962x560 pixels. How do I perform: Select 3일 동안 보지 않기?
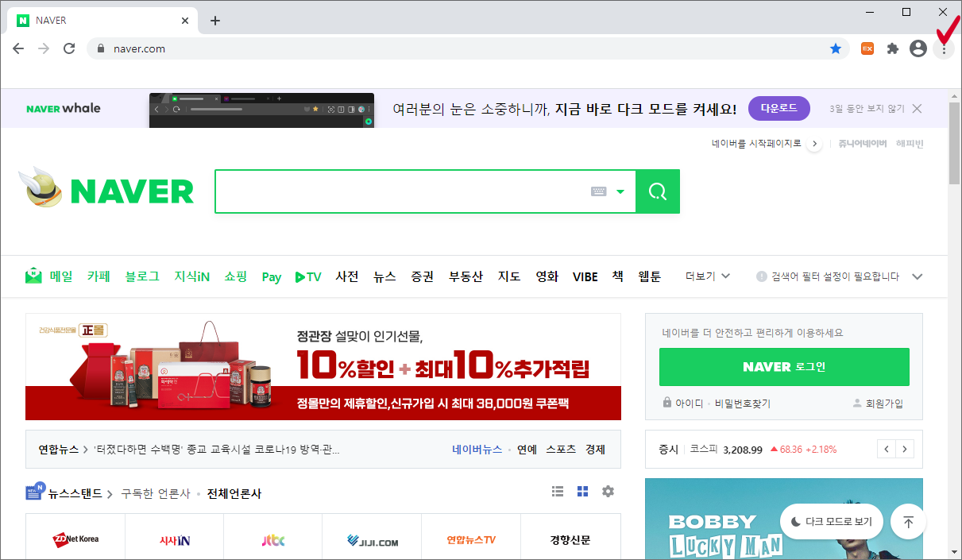tap(867, 109)
